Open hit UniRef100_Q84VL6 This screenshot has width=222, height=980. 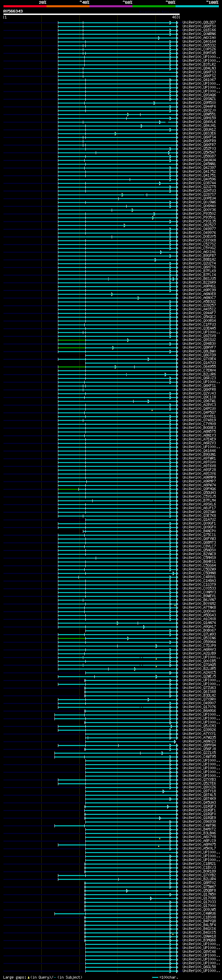(199, 122)
